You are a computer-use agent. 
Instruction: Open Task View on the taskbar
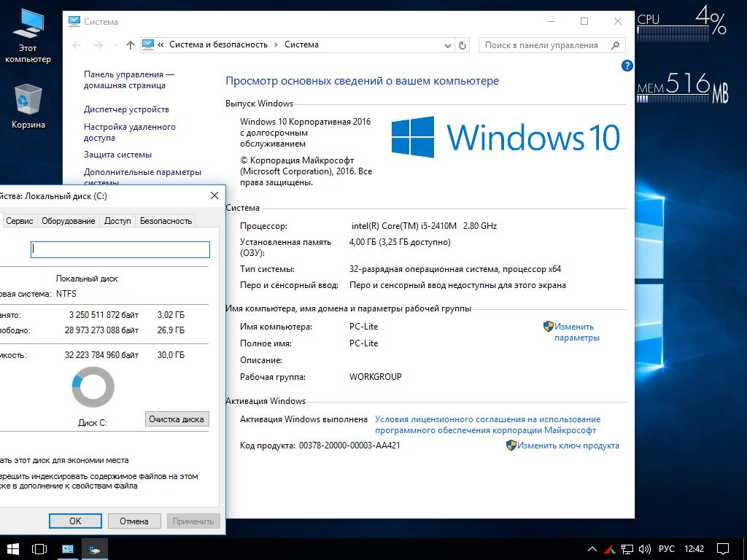point(39,548)
